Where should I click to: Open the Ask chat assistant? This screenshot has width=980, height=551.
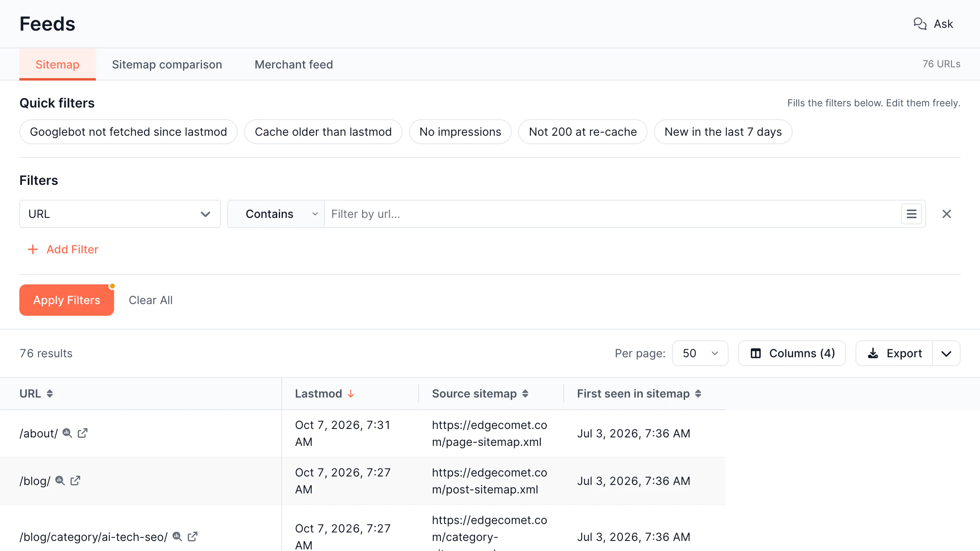[933, 24]
